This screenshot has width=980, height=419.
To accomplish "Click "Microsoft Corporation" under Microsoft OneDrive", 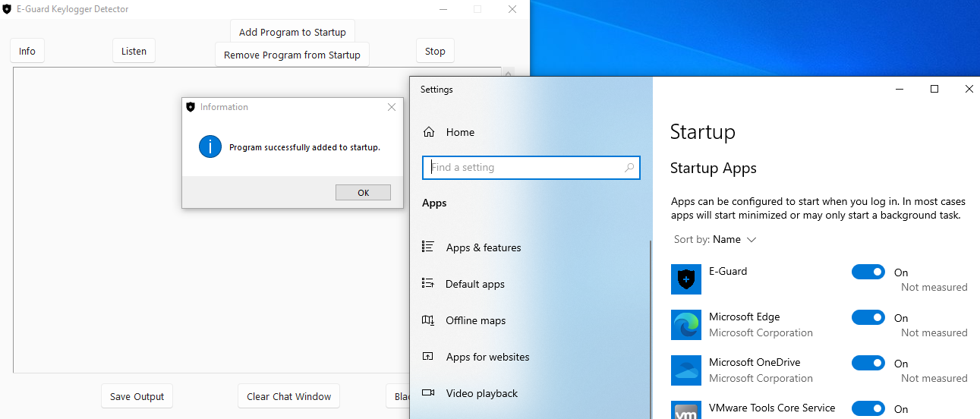I will 761,378.
